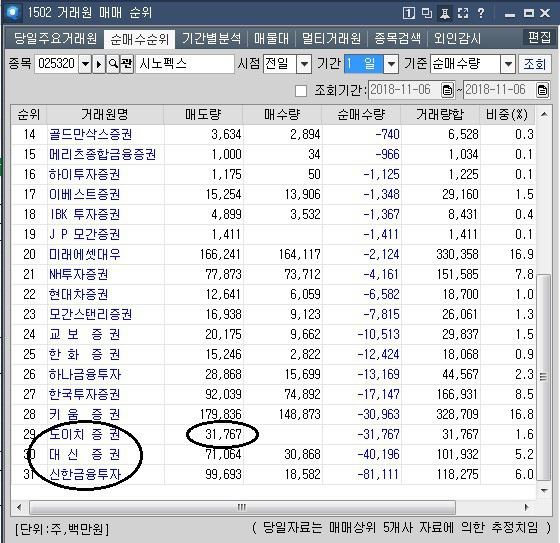This screenshot has width=560, height=543.
Task: Click the 편집 button
Action: click(x=539, y=37)
